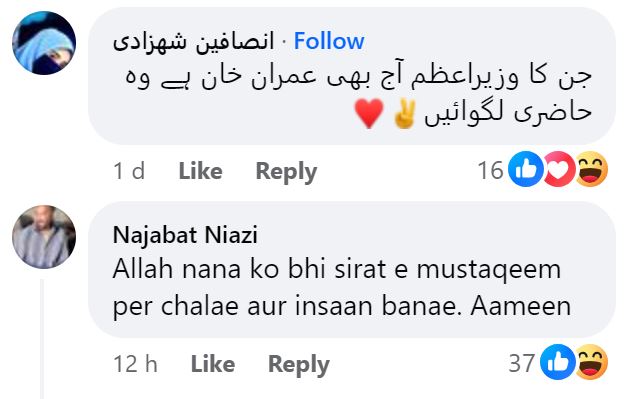Screen dimensions: 625x399
Task: Open the 37 reactions count list
Action: pyautogui.click(x=522, y=363)
